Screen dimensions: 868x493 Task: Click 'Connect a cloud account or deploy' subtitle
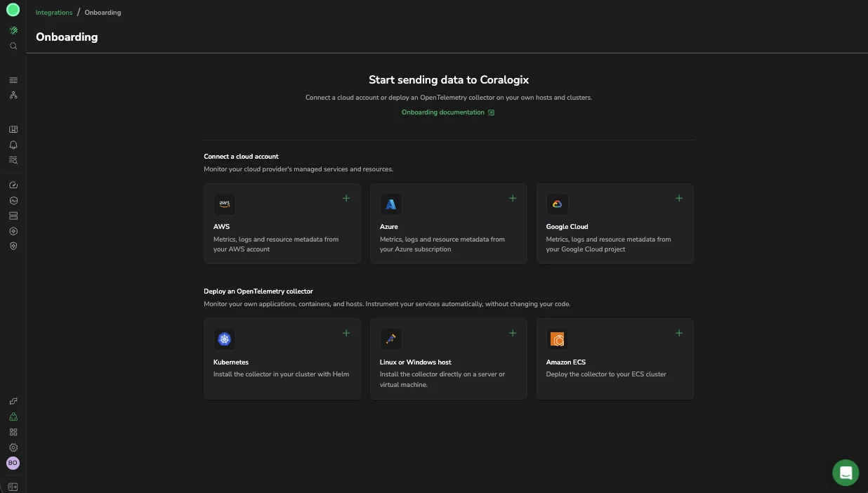coord(449,98)
